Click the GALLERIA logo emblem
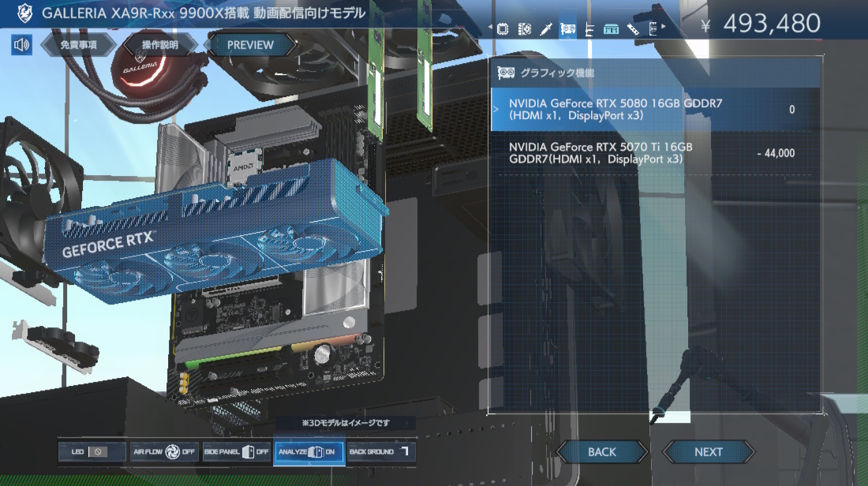Image resolution: width=868 pixels, height=486 pixels. click(x=25, y=13)
